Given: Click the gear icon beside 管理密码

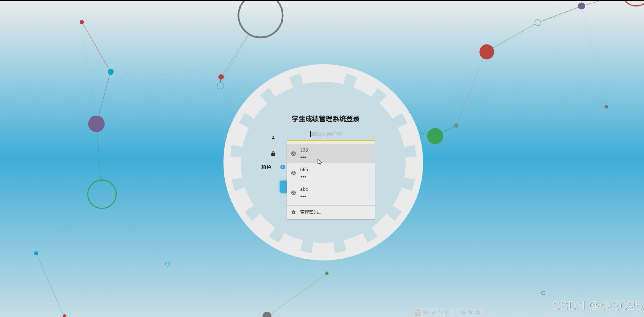Looking at the screenshot, I should click(x=293, y=212).
